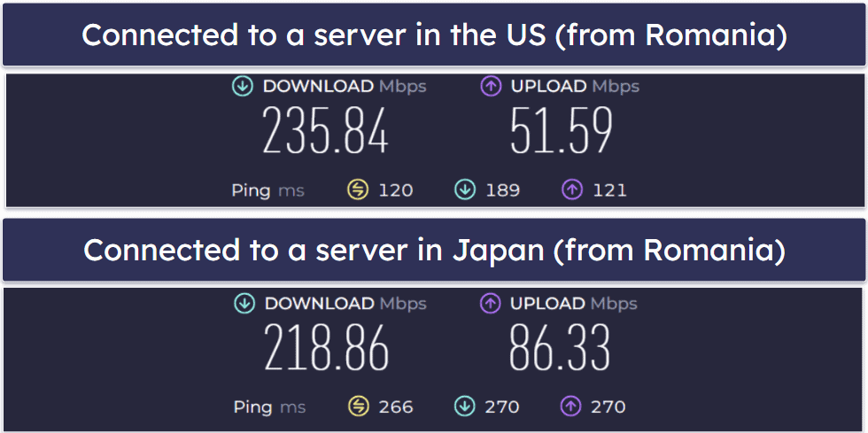Click the UPLOAD Mbps label in the Japan panel
Screen dimensions: 868x433
coord(574,304)
